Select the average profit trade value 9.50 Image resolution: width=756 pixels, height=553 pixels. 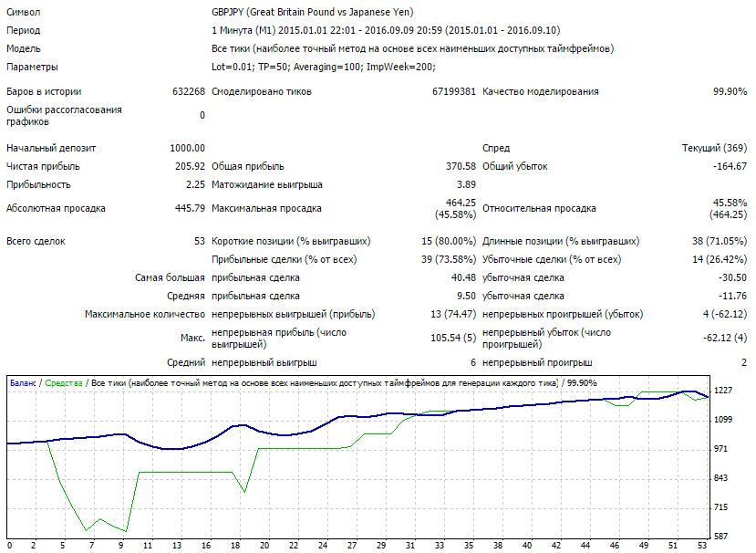pos(466,297)
